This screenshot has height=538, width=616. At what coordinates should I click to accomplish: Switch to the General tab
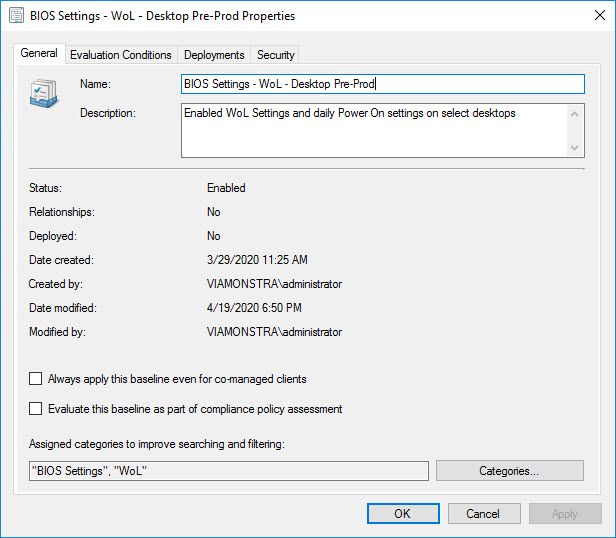[39, 54]
